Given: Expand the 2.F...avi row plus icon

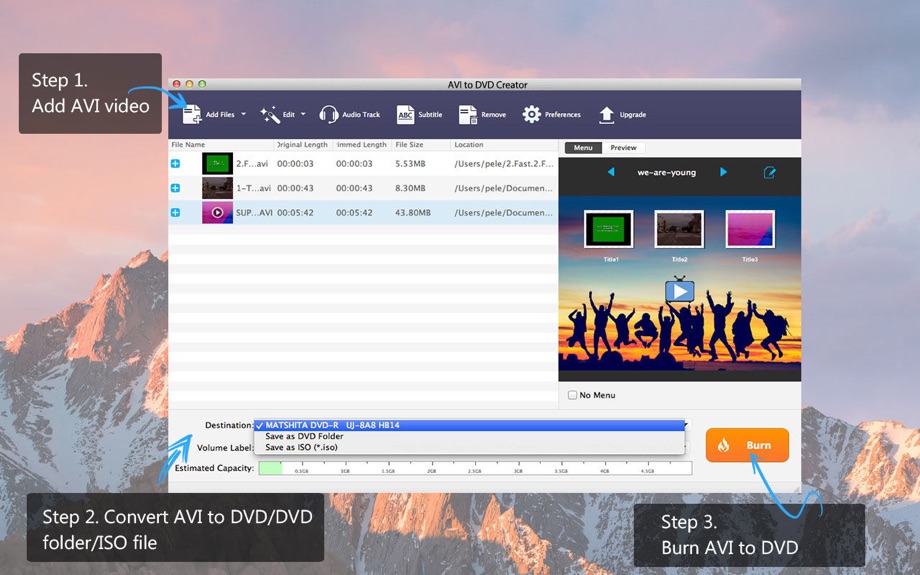Looking at the screenshot, I should 175,164.
